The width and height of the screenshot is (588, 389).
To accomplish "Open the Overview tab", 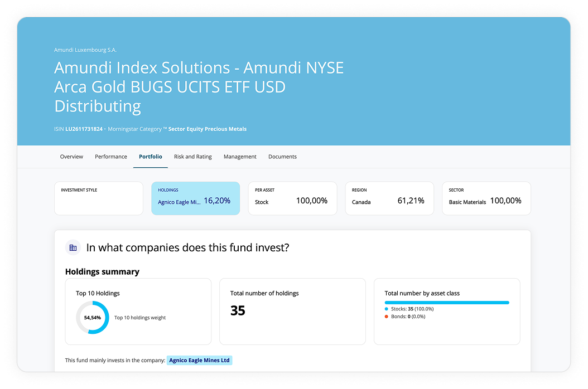I will (71, 157).
